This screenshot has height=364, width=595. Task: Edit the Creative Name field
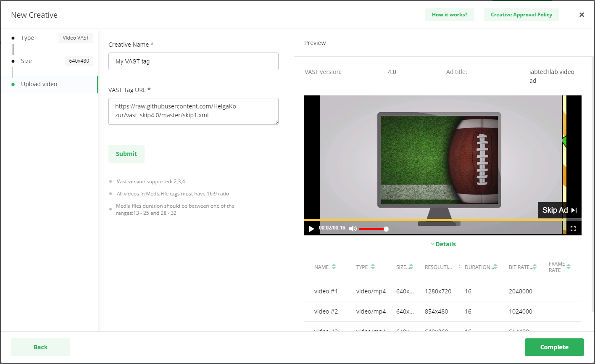point(193,61)
